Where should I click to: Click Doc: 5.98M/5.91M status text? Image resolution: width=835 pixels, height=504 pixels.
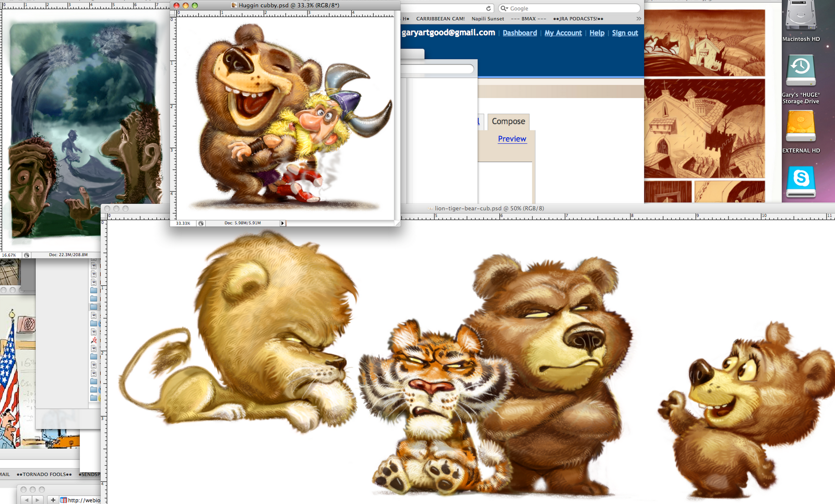point(243,223)
